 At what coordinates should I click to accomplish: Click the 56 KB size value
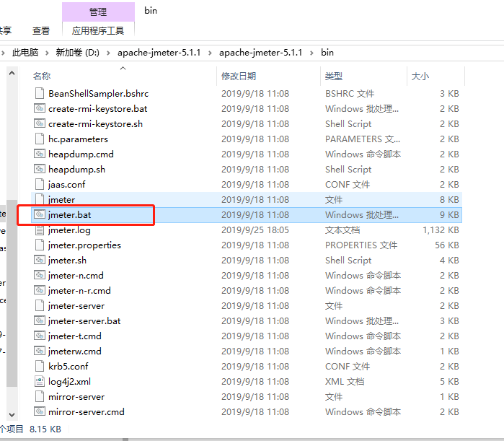point(447,245)
